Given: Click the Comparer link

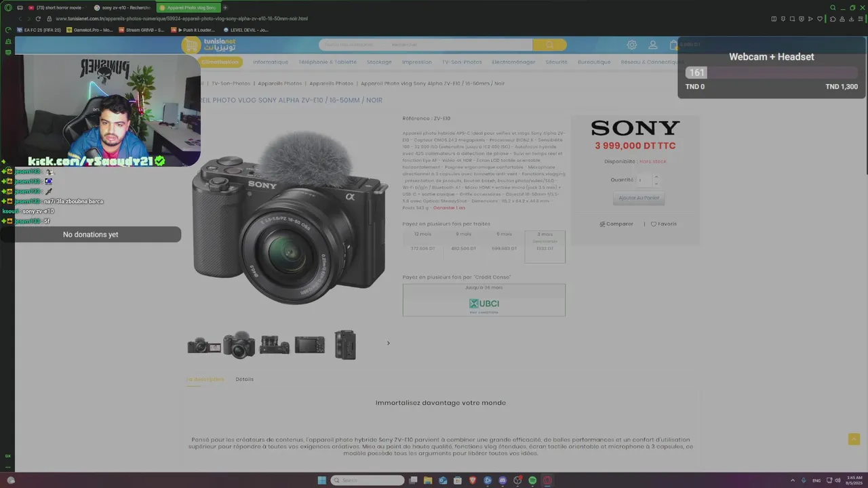Looking at the screenshot, I should [616, 224].
